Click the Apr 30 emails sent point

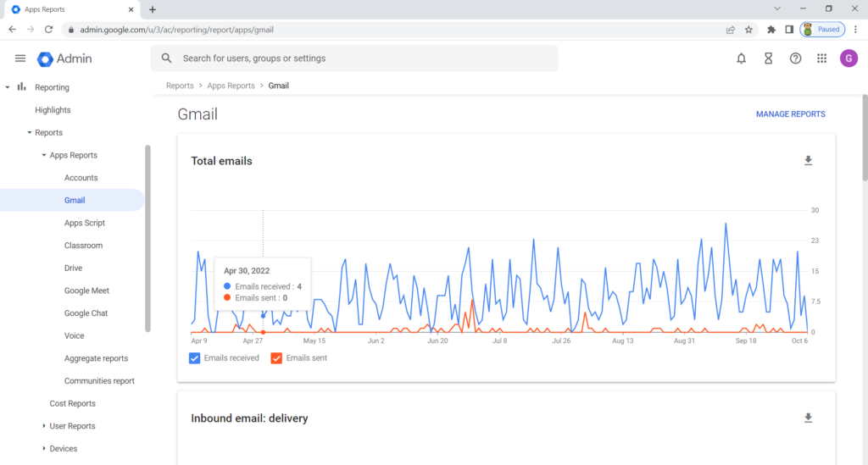(263, 332)
